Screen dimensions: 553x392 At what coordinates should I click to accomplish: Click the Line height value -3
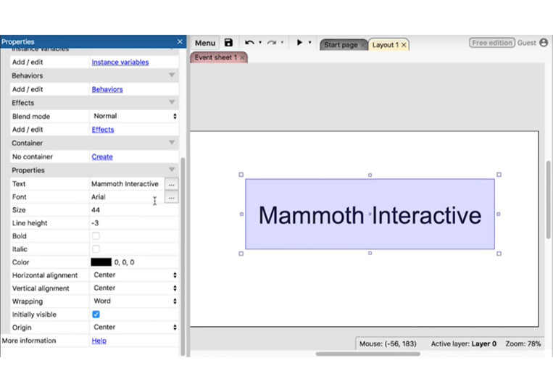tap(95, 222)
